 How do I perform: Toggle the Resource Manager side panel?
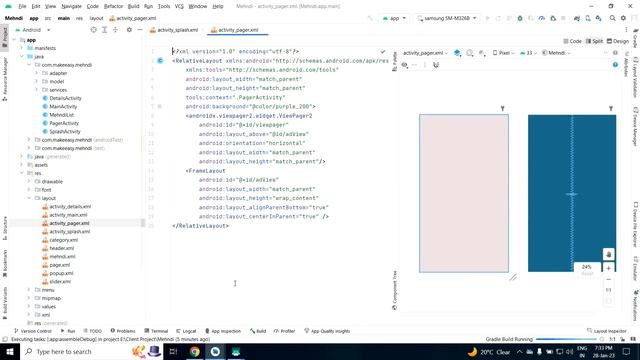pyautogui.click(x=4, y=79)
